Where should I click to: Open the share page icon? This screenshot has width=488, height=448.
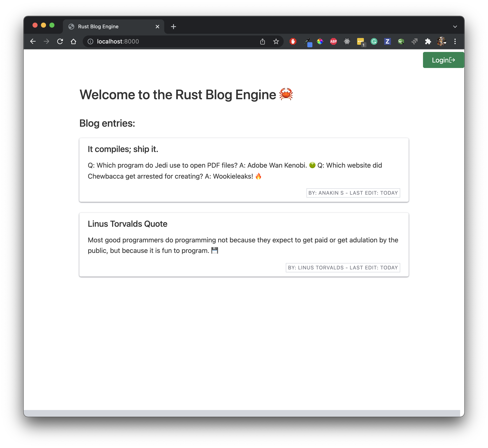tap(262, 41)
